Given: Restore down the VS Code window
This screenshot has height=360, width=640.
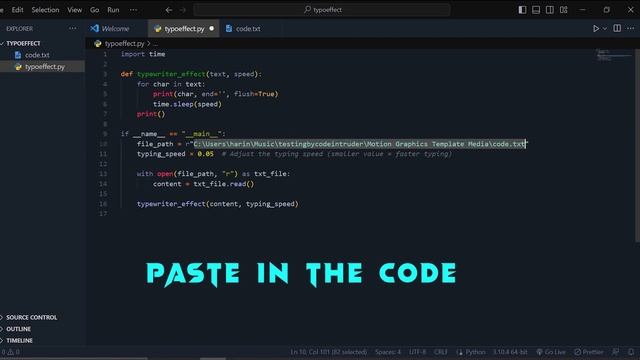Looking at the screenshot, I should 607,10.
